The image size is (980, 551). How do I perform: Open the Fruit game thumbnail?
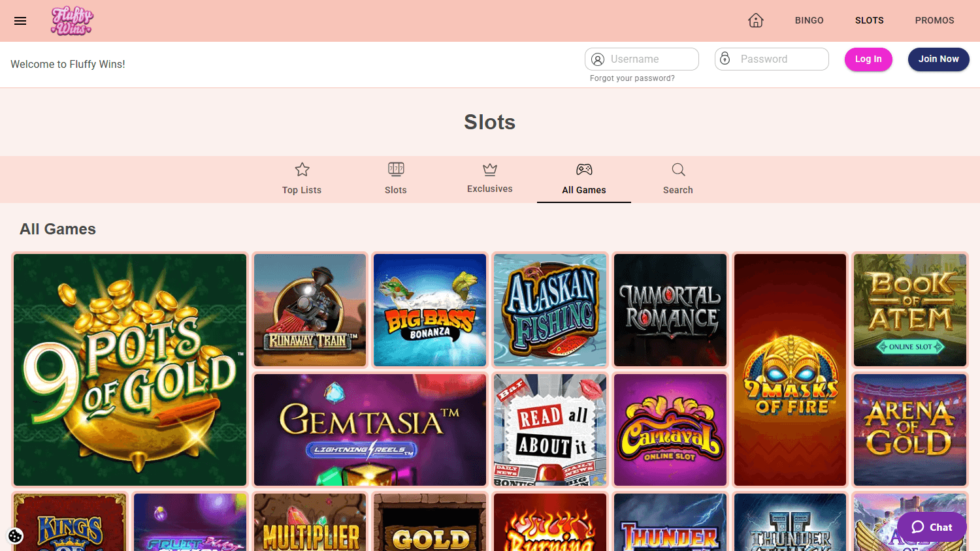click(x=190, y=522)
